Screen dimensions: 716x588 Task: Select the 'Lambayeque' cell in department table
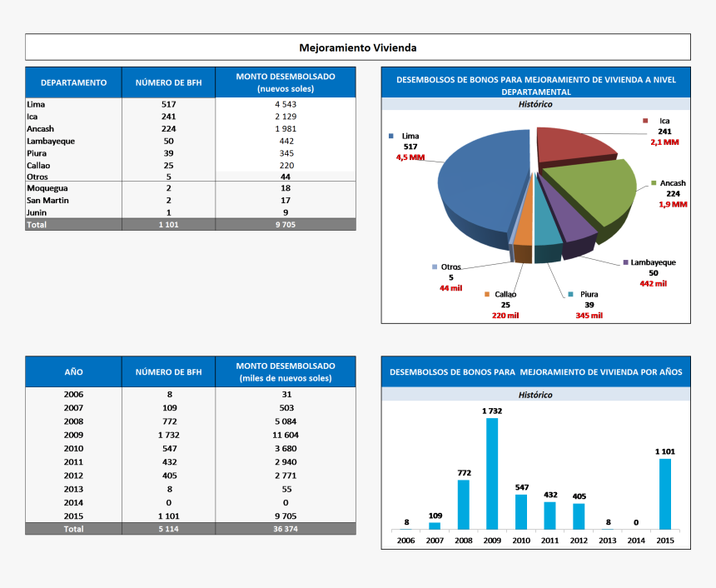(73, 142)
